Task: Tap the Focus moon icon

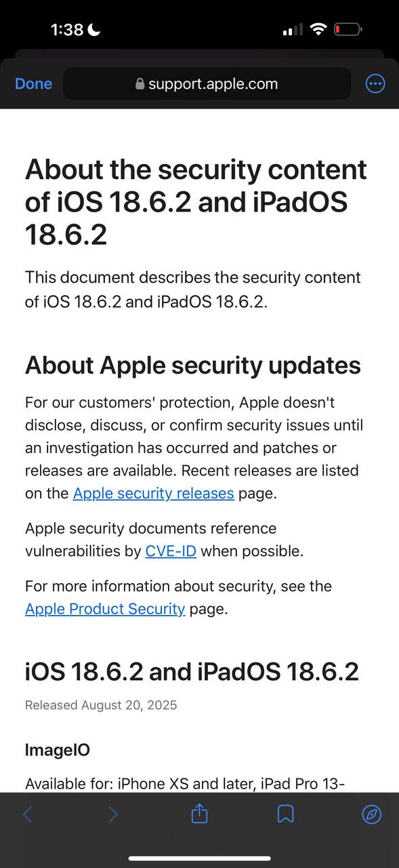Action: click(93, 29)
